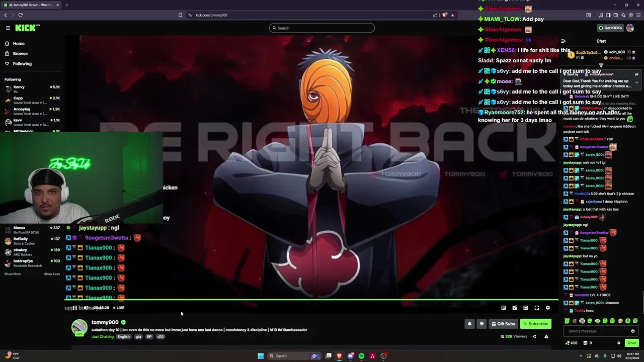Open the emote picker in chat input

pyautogui.click(x=633, y=331)
